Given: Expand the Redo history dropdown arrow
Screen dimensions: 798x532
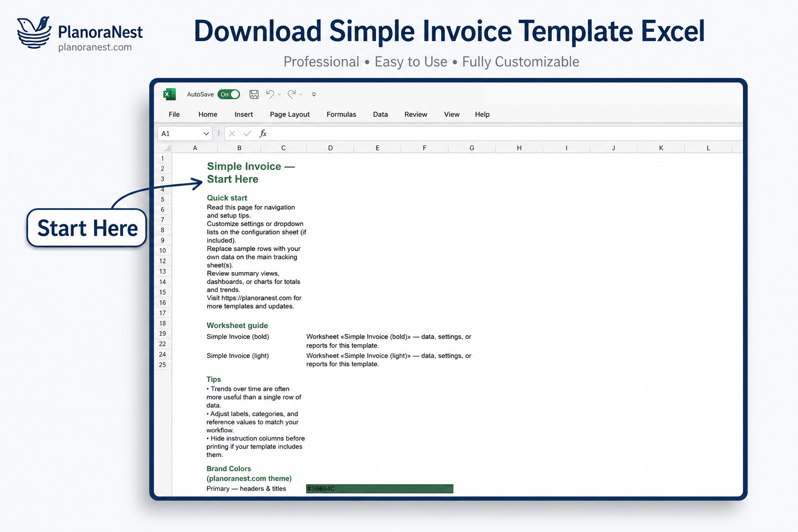Looking at the screenshot, I should click(301, 95).
